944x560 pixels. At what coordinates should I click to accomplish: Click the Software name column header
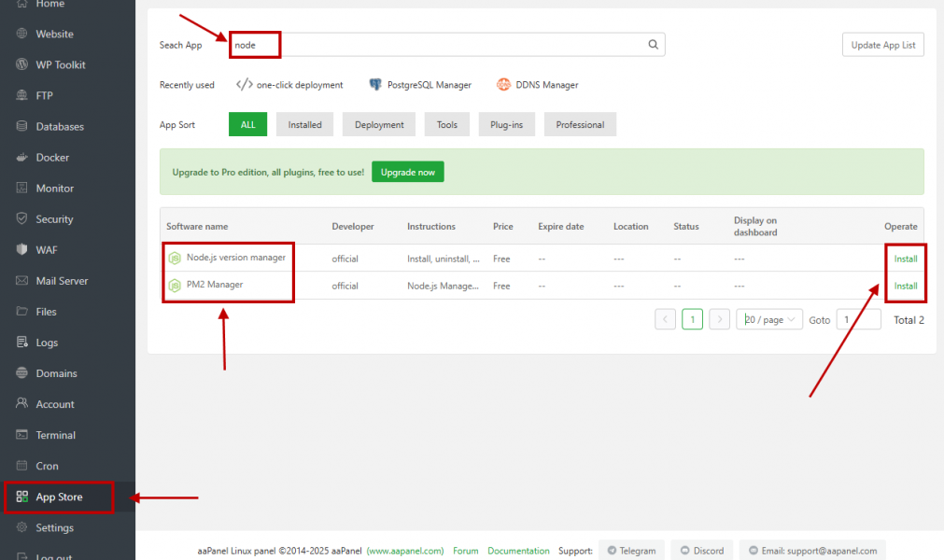(x=197, y=226)
